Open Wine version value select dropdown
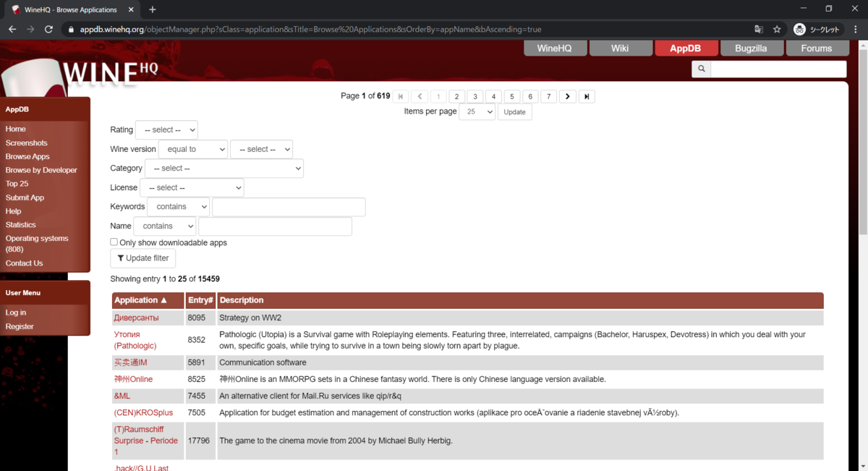The width and height of the screenshot is (868, 471). (261, 149)
